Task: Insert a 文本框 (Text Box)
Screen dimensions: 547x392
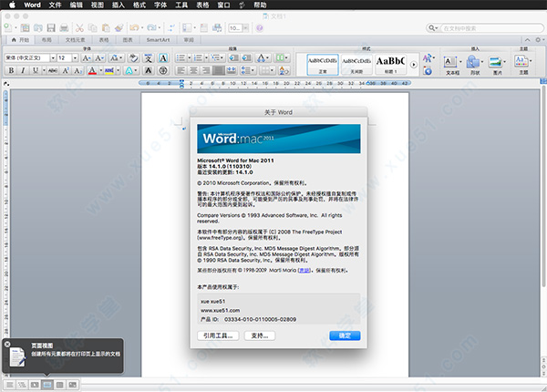Action: [x=452, y=66]
